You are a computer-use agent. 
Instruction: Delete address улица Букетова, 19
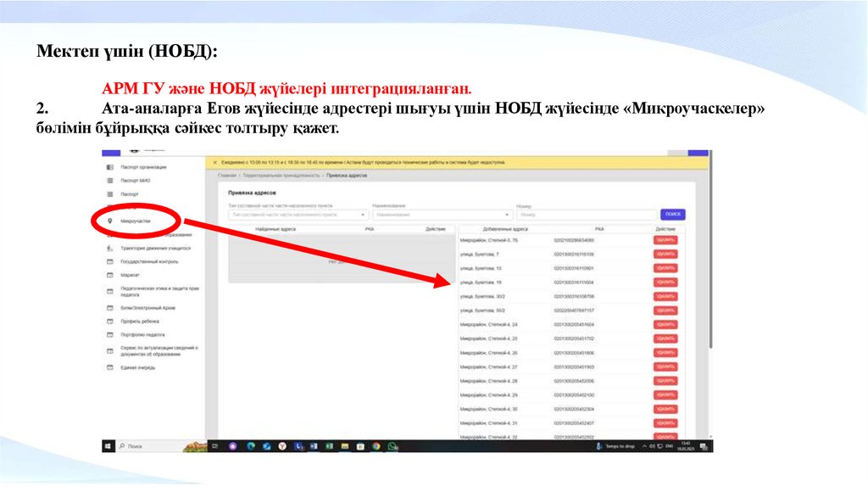[x=665, y=283]
